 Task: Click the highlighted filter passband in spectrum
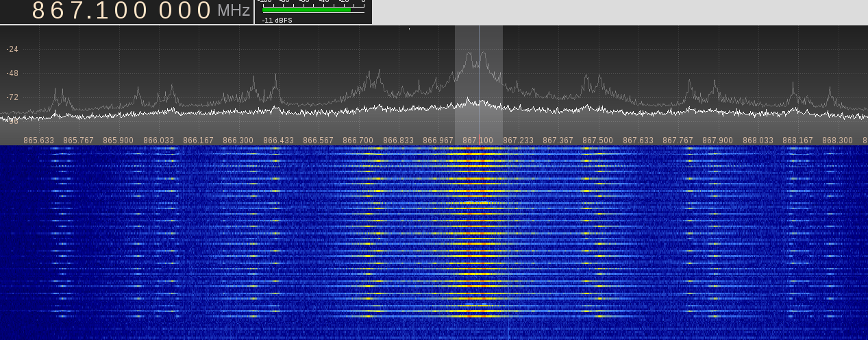[x=479, y=82]
